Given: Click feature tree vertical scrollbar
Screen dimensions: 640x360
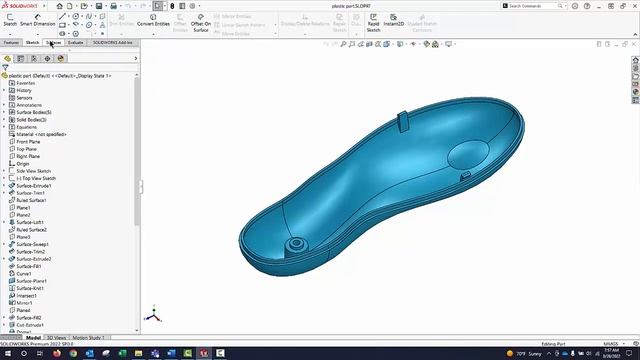Looking at the screenshot, I should pos(137,151).
